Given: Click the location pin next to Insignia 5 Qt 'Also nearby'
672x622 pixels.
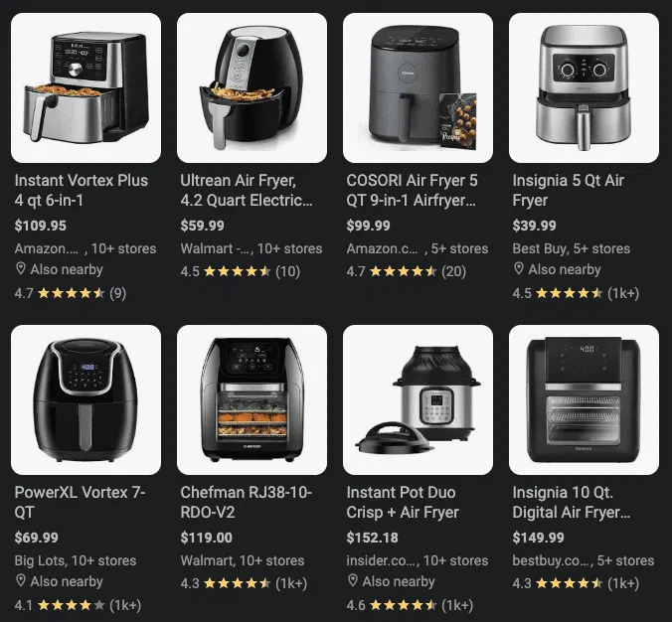Looking at the screenshot, I should tap(519, 268).
